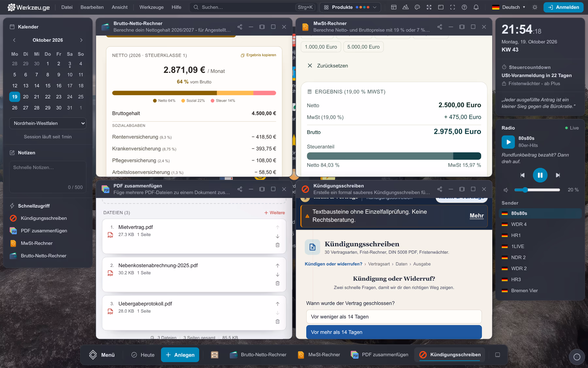
Task: Open the Deutsch language selector
Action: coord(509,7)
